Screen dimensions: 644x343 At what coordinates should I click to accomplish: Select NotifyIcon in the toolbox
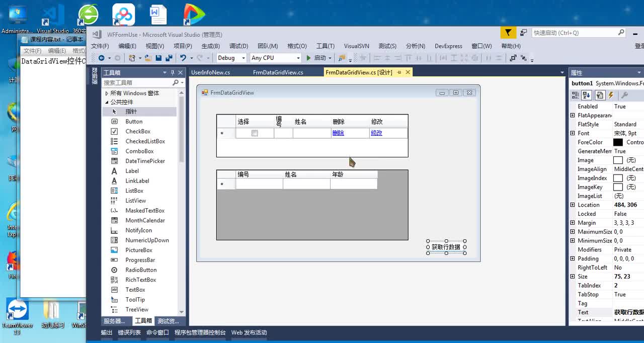point(139,230)
